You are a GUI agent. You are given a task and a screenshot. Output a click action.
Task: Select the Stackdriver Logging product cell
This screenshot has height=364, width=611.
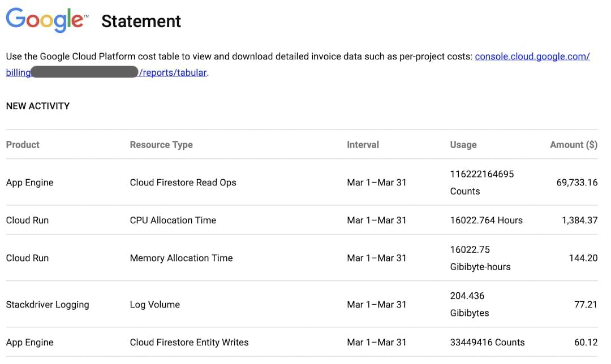click(48, 305)
